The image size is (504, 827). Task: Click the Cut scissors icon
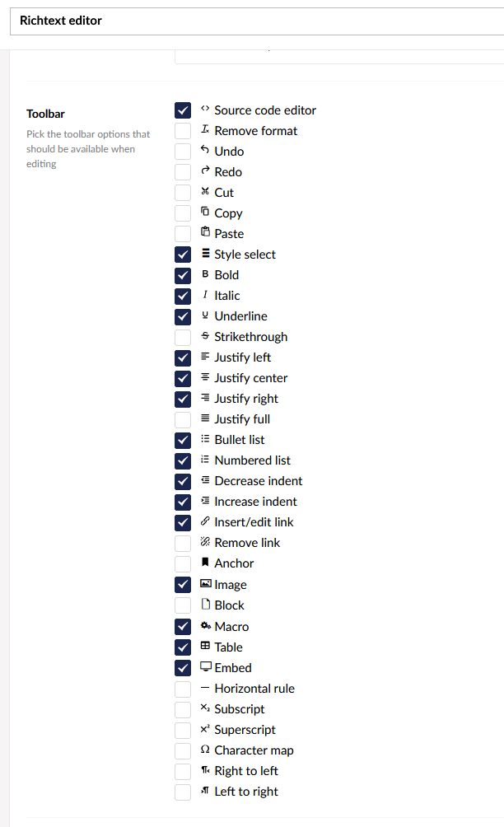(205, 191)
